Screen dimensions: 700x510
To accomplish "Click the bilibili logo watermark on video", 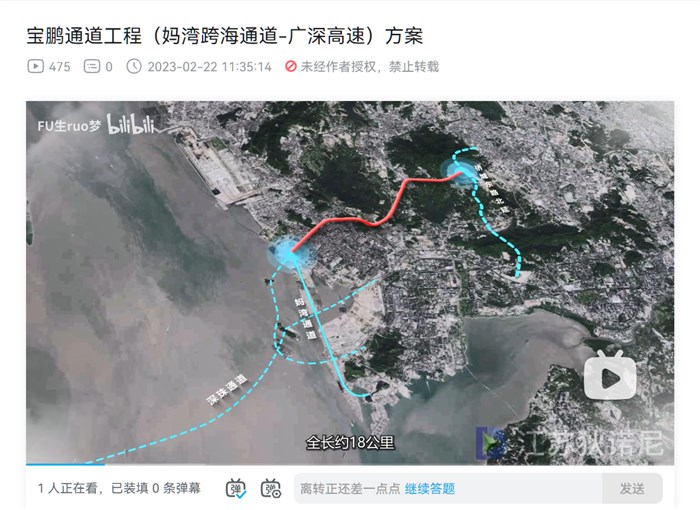I will [131, 125].
